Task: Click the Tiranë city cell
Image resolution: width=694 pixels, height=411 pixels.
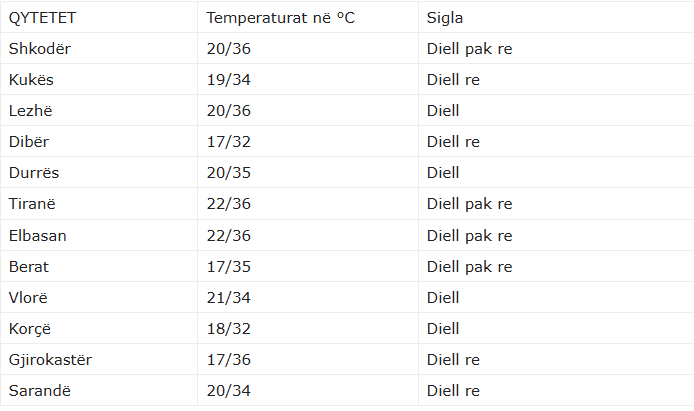Action: click(33, 204)
